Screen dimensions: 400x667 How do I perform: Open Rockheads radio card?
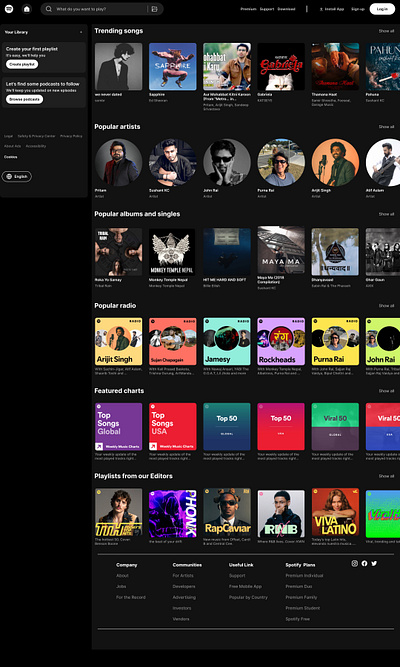[281, 341]
